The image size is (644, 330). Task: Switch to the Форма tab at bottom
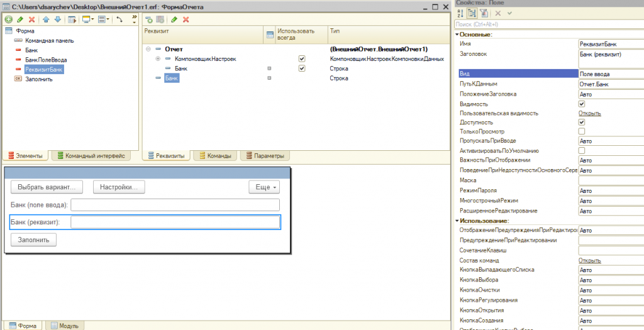click(x=23, y=326)
